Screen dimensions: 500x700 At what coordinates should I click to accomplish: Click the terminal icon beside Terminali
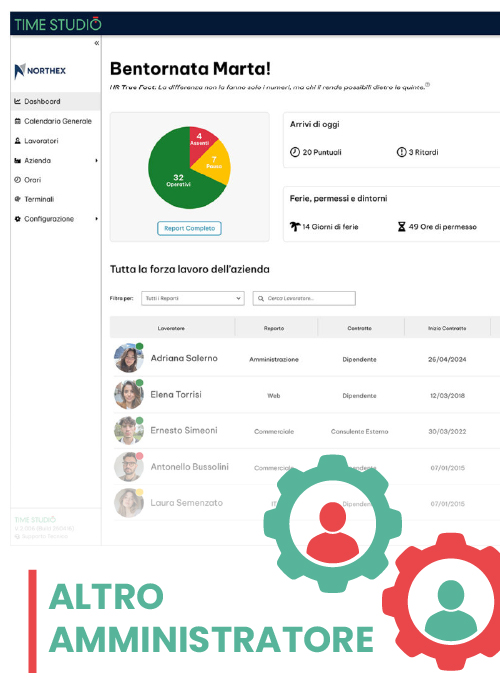17,199
